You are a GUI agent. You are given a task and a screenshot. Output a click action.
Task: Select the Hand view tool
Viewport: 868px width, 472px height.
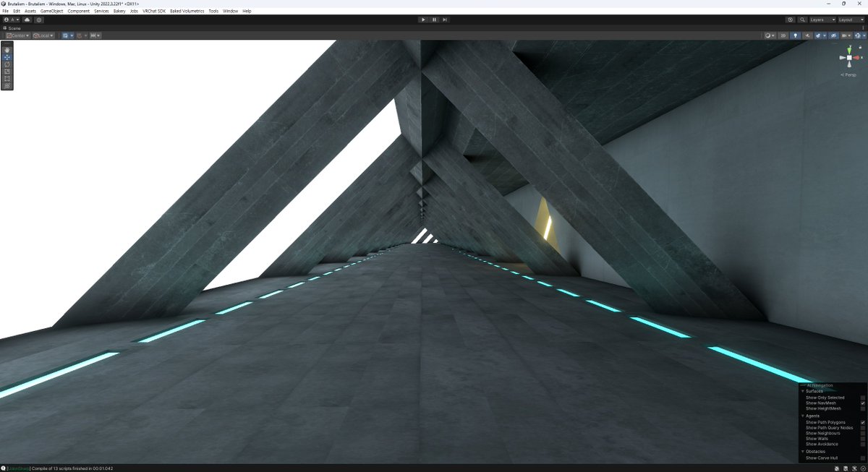[7, 50]
